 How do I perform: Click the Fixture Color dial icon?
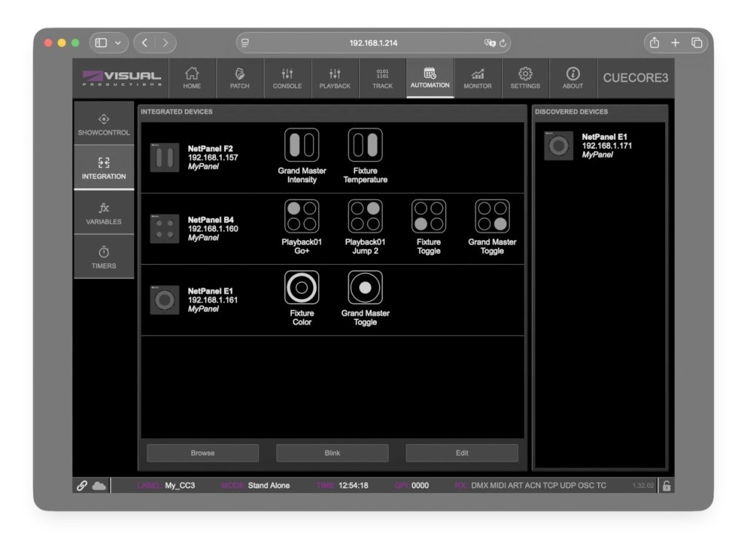[301, 287]
